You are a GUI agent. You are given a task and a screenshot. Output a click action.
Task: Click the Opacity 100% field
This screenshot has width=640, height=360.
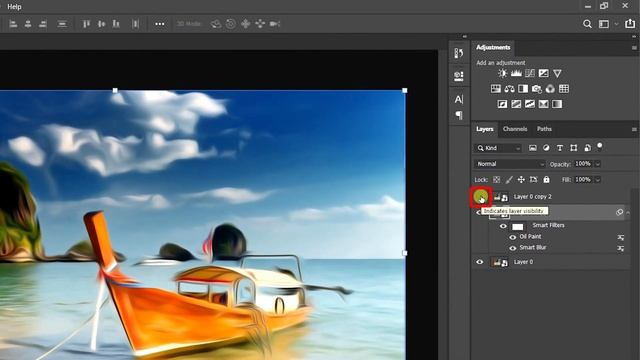583,164
